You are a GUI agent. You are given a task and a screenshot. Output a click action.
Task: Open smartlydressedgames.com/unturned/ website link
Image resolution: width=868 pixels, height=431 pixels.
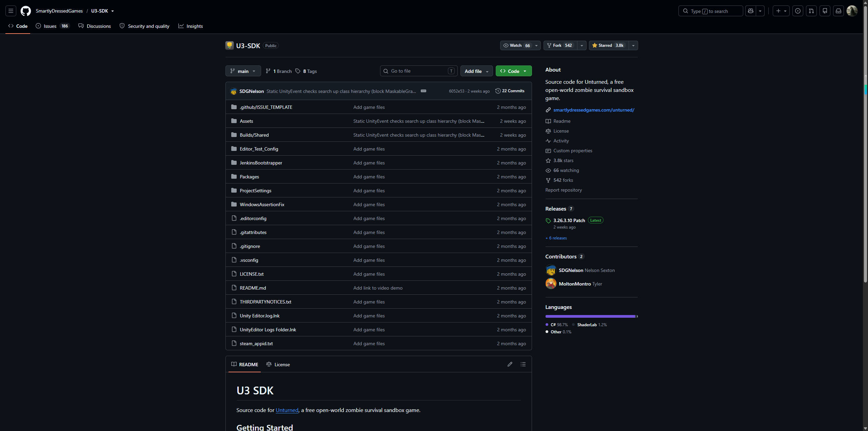click(x=594, y=110)
